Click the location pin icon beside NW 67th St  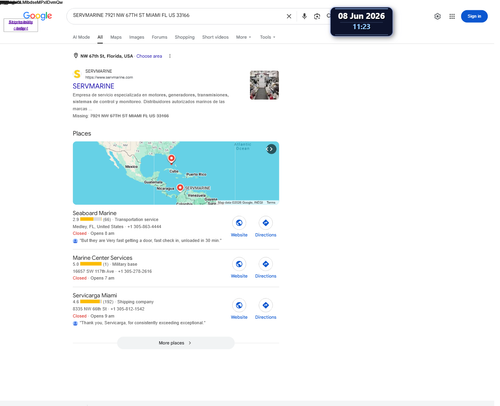(x=76, y=56)
